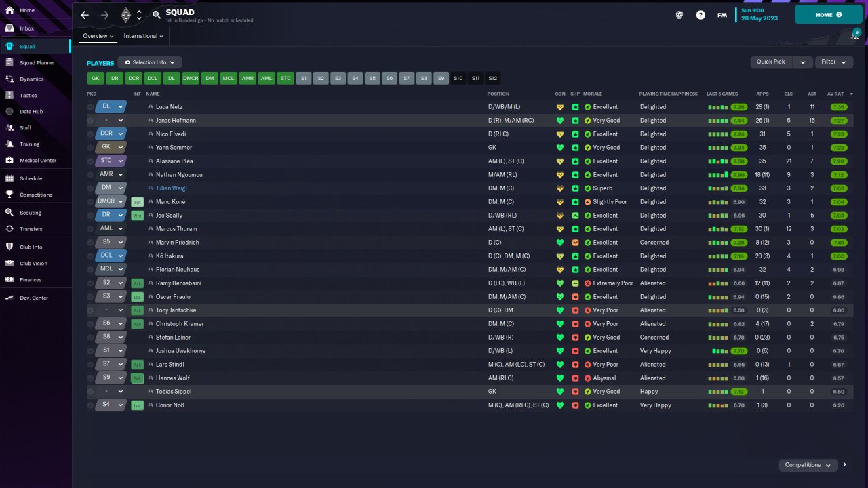Viewport: 868px width, 488px height.
Task: Open Julian Weigl's player profile link
Action: (x=171, y=188)
